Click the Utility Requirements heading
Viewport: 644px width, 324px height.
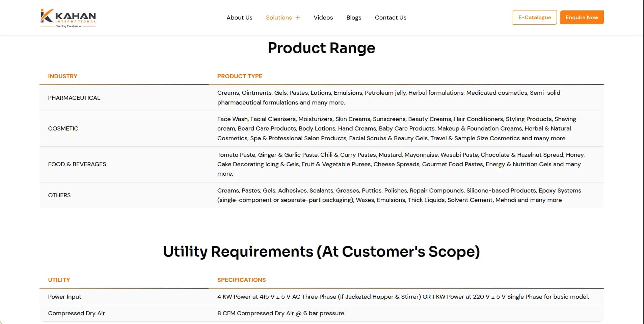pyautogui.click(x=322, y=252)
